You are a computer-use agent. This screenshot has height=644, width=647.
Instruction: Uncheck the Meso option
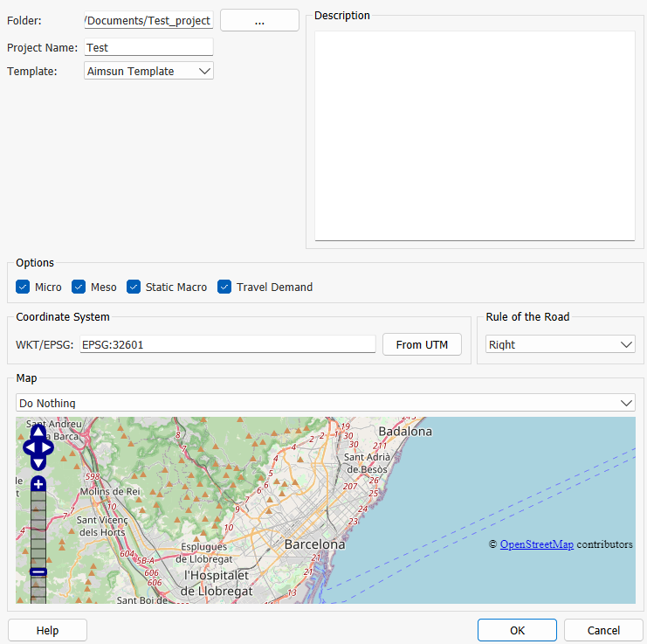pyautogui.click(x=79, y=287)
